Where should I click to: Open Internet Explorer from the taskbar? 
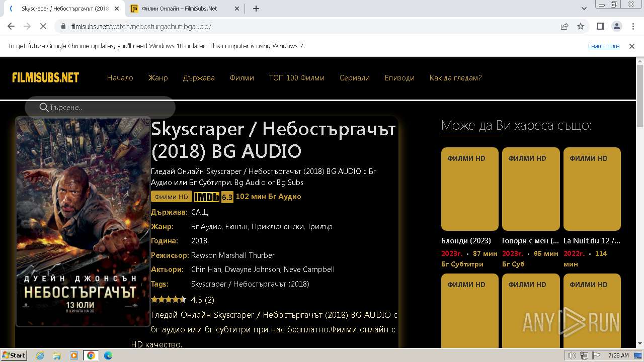tap(40, 355)
